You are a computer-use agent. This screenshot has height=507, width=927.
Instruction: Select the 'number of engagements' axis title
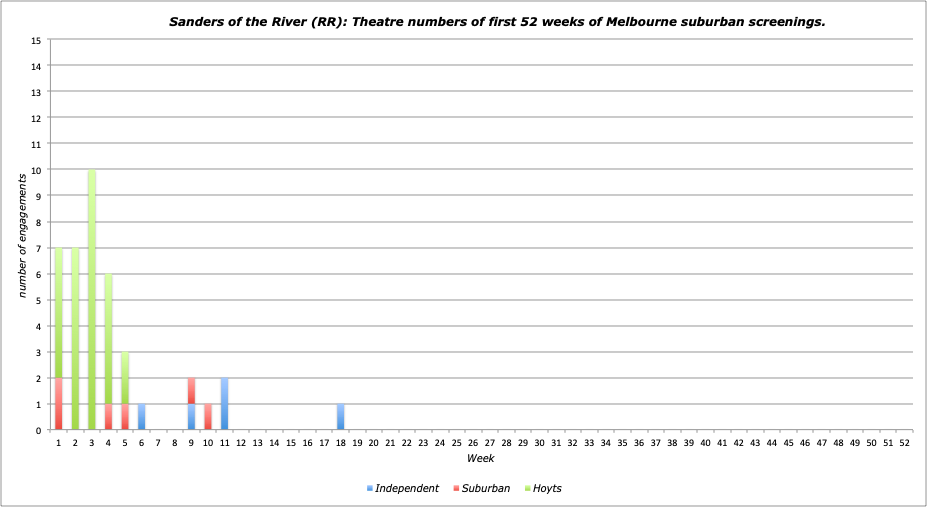pos(21,235)
